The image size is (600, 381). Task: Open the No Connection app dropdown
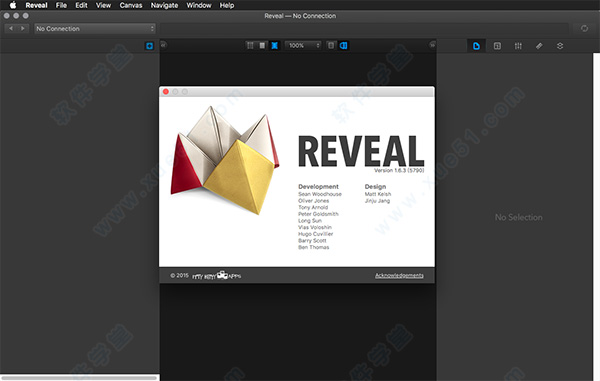coord(95,29)
